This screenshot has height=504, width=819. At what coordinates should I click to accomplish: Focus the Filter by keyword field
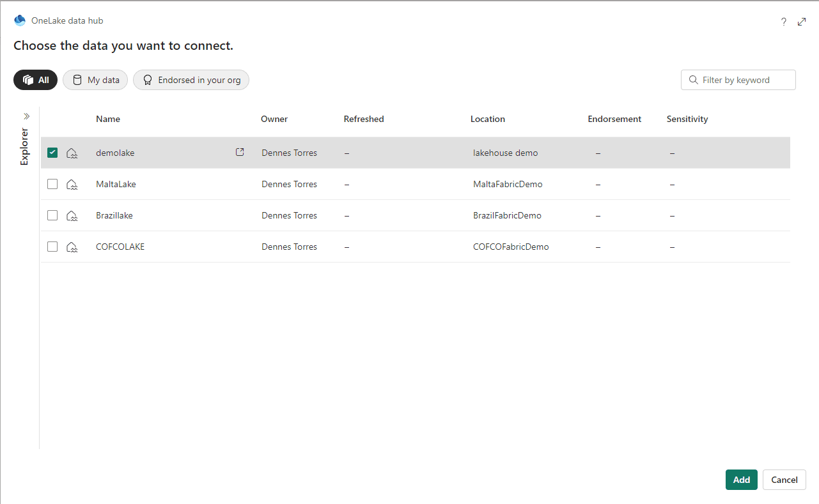click(738, 80)
